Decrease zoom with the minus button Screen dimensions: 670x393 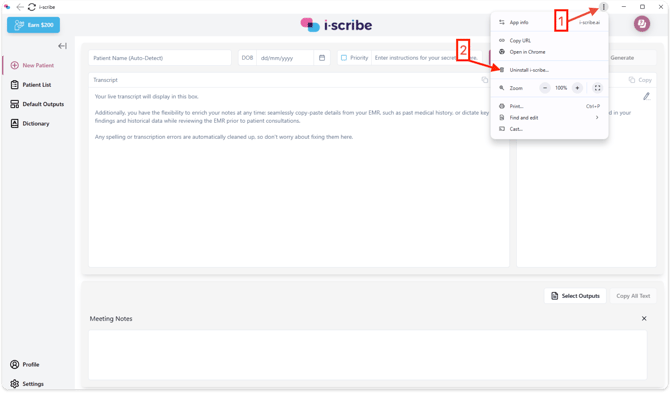pyautogui.click(x=545, y=88)
